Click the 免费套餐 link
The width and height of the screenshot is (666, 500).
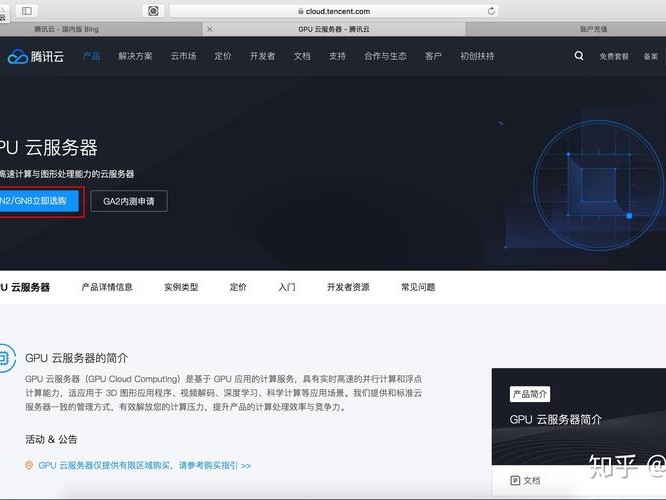(614, 56)
